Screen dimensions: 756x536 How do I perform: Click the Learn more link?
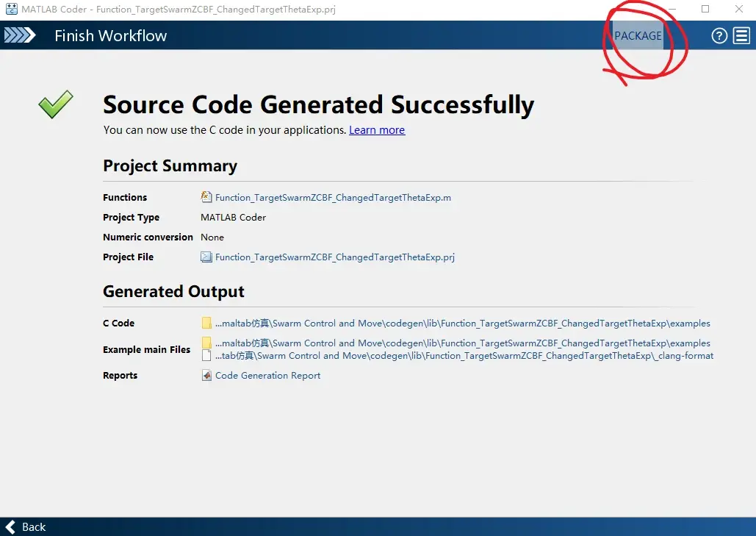tap(377, 130)
